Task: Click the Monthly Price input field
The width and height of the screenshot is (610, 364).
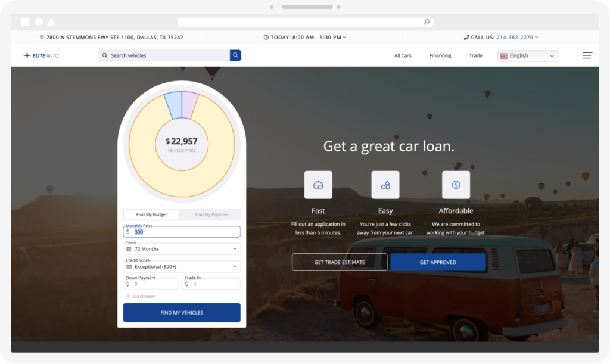Action: (x=182, y=232)
